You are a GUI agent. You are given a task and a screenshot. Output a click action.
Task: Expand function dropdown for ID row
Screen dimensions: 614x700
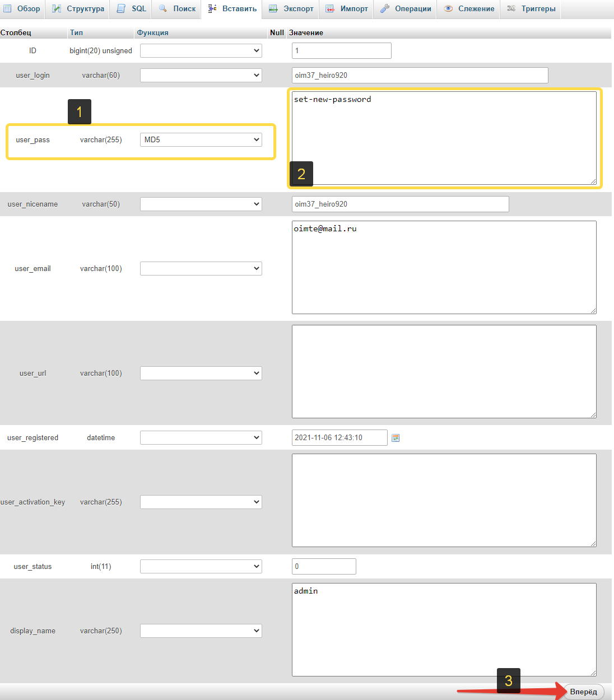pos(201,50)
